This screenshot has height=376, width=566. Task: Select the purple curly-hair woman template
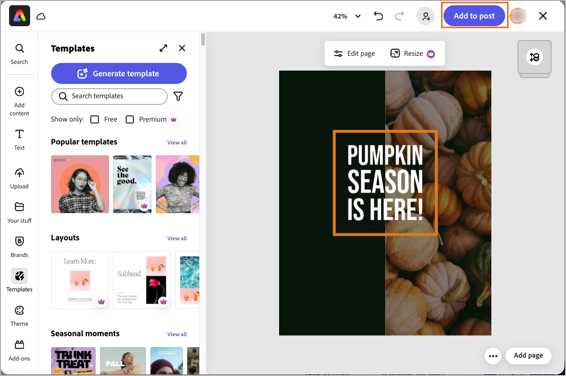[178, 184]
